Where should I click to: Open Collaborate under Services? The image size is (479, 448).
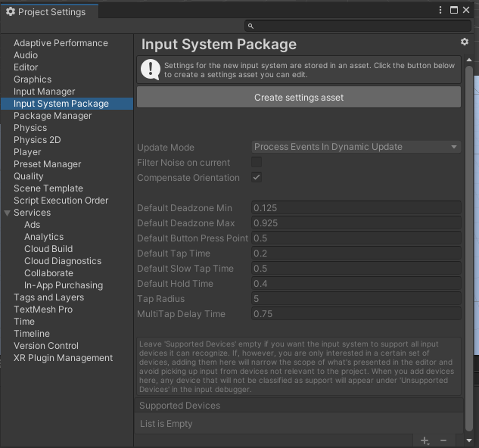click(x=48, y=273)
